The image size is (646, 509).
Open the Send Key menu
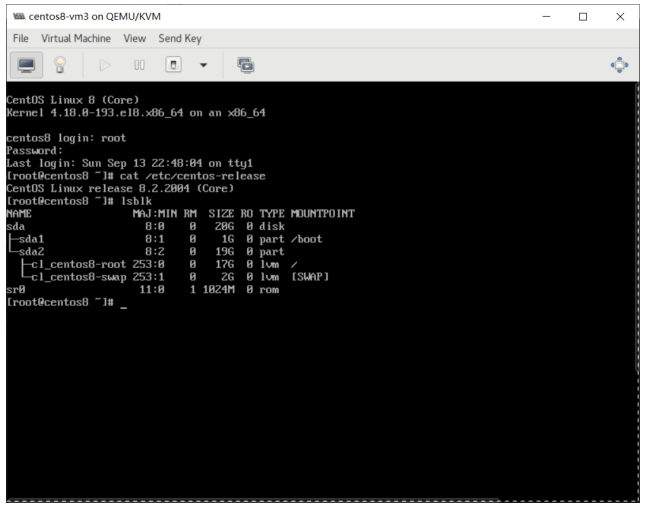tap(180, 38)
